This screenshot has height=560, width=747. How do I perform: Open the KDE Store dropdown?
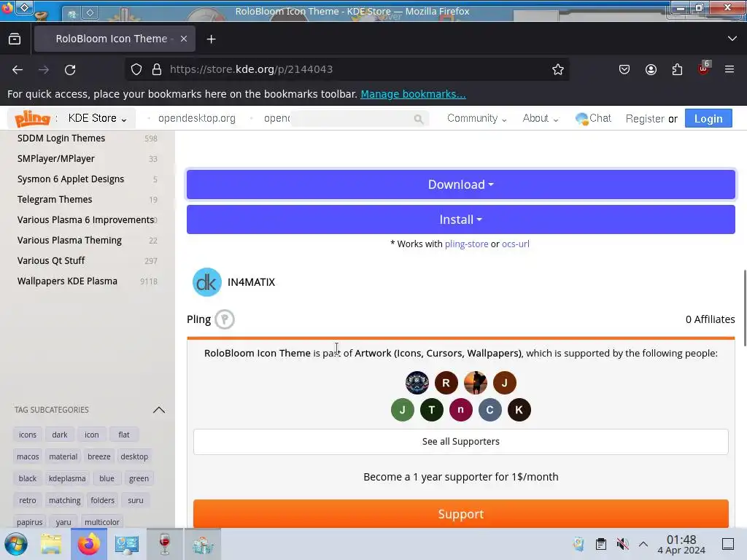click(x=97, y=118)
